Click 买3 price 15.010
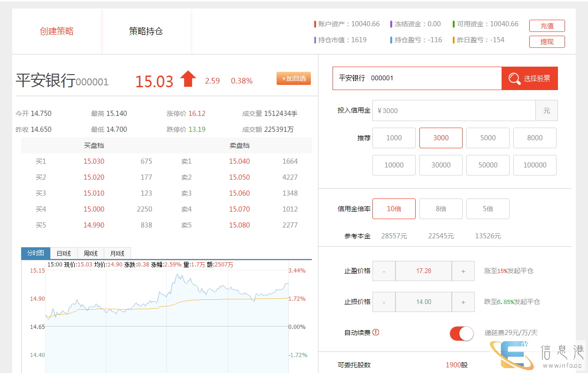The height and width of the screenshot is (373, 588). click(x=94, y=193)
